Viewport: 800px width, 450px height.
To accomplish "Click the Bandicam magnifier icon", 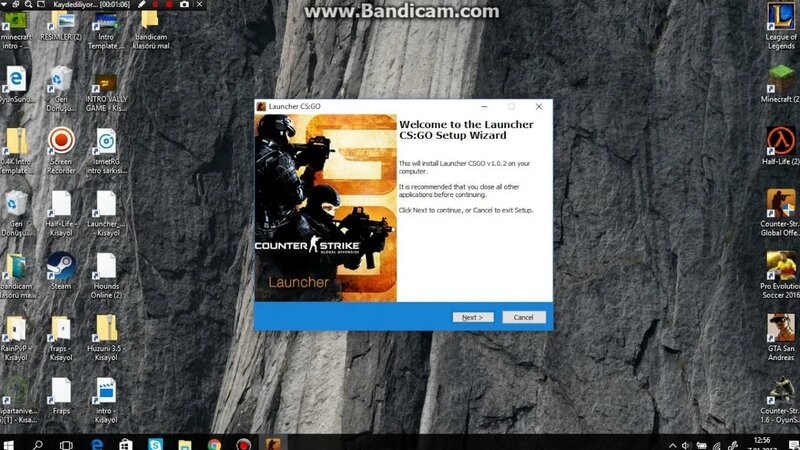I will 29,4.
